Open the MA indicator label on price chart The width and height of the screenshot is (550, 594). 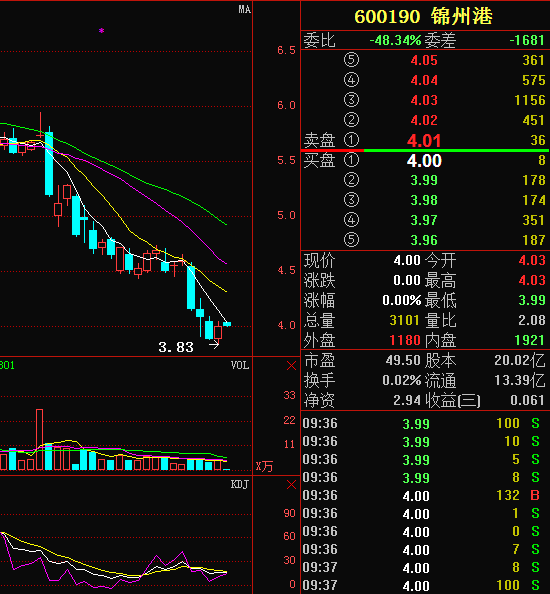point(245,9)
